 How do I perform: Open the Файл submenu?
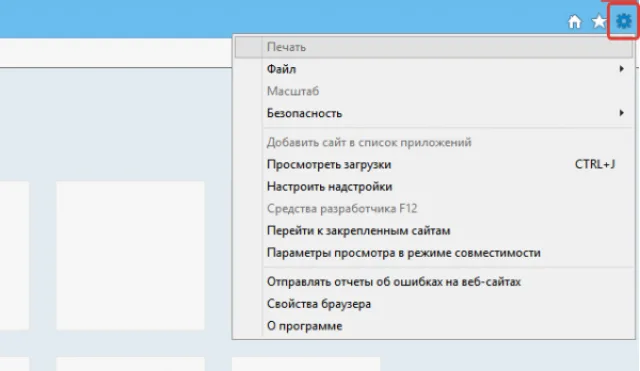coord(433,69)
